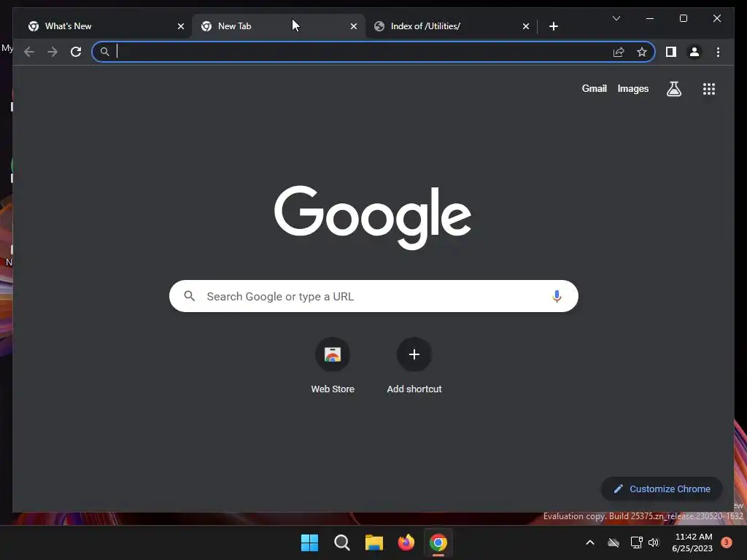Open a new tab with plus button
The image size is (747, 560).
point(553,26)
